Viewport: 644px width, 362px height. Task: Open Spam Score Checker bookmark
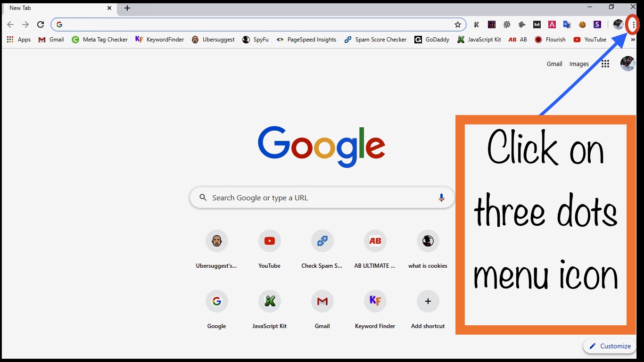pyautogui.click(x=375, y=40)
